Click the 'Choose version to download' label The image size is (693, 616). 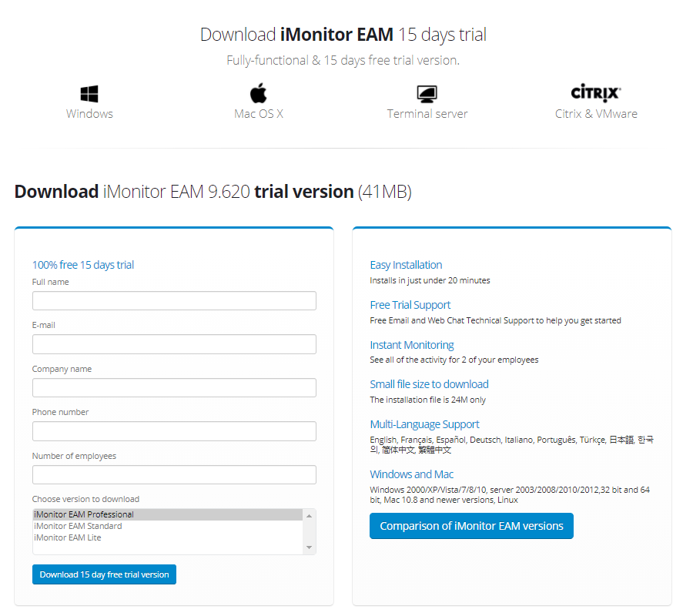coord(85,499)
